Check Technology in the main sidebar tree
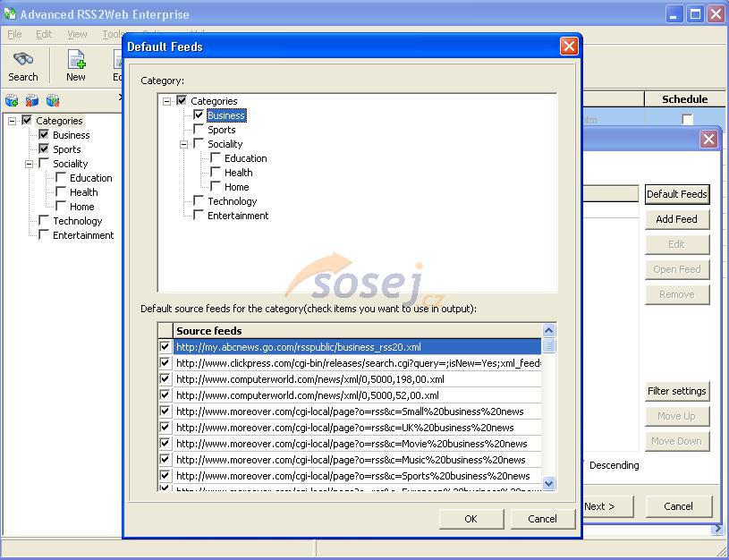This screenshot has width=729, height=560. coord(44,220)
